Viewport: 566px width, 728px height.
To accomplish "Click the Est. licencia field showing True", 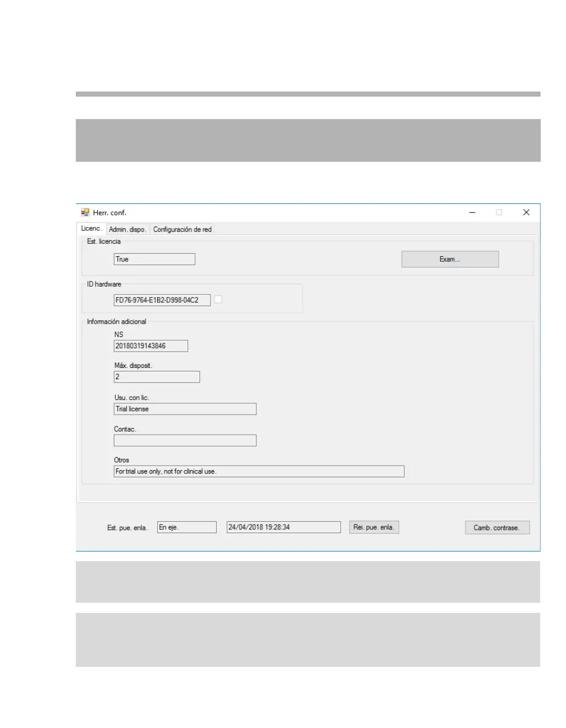I will [154, 259].
